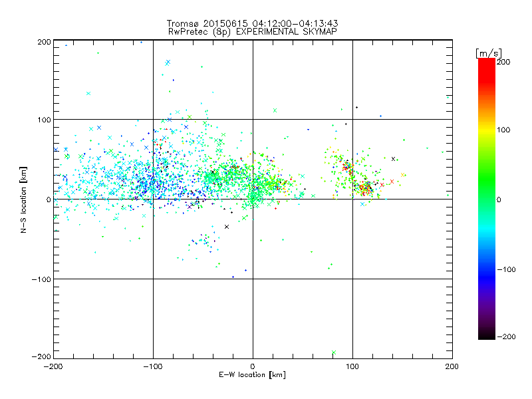Click the green X marker near 100 km north
Screen dimensions: 532x399
275,110
